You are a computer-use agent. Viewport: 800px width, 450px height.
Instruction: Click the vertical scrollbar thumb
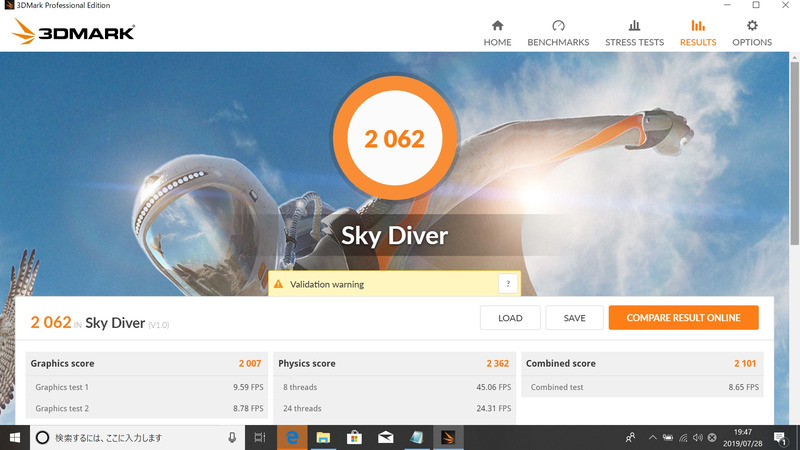tap(794, 153)
